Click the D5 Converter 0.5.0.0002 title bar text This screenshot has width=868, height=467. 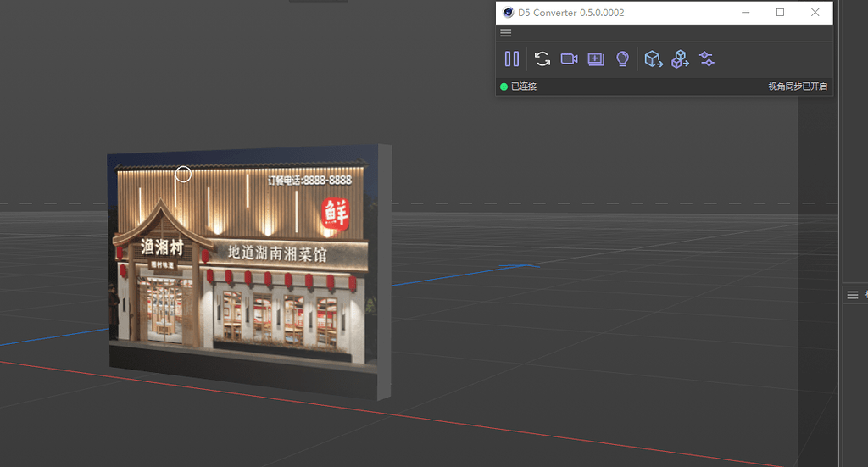[570, 13]
